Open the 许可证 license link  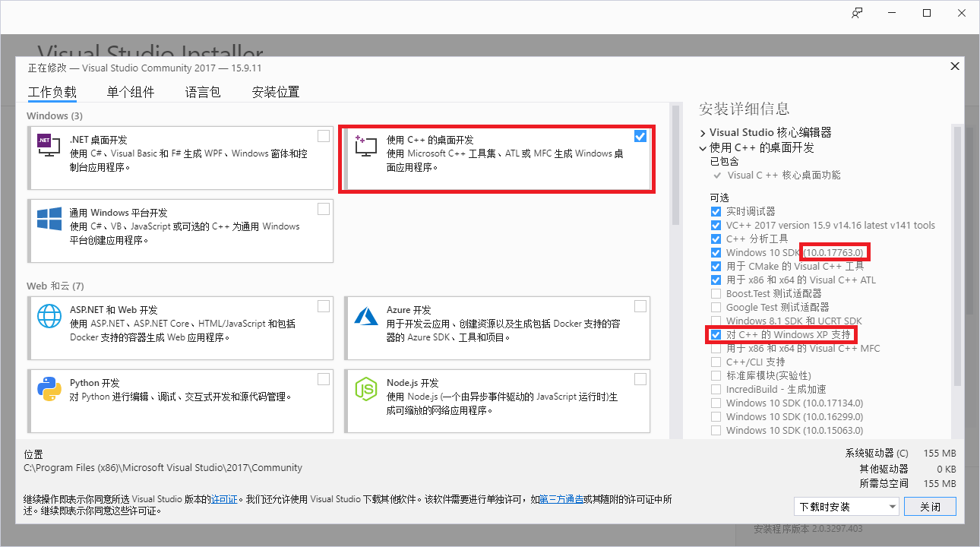pyautogui.click(x=224, y=500)
